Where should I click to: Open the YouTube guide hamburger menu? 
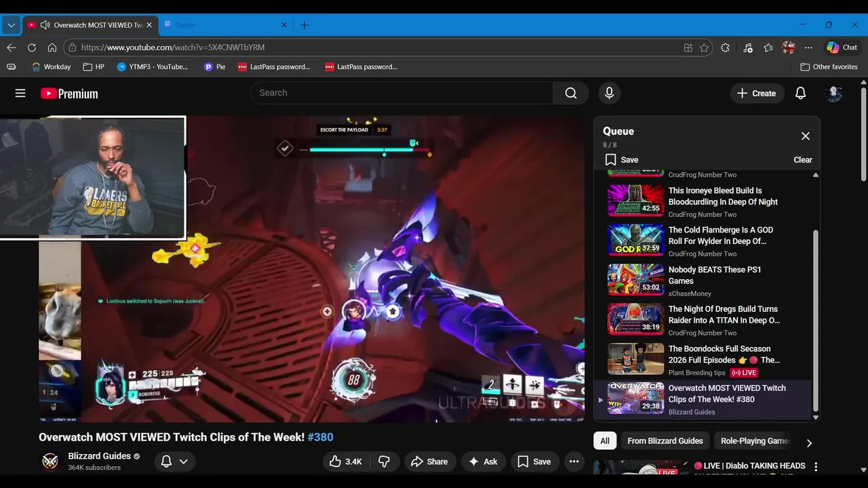[20, 93]
